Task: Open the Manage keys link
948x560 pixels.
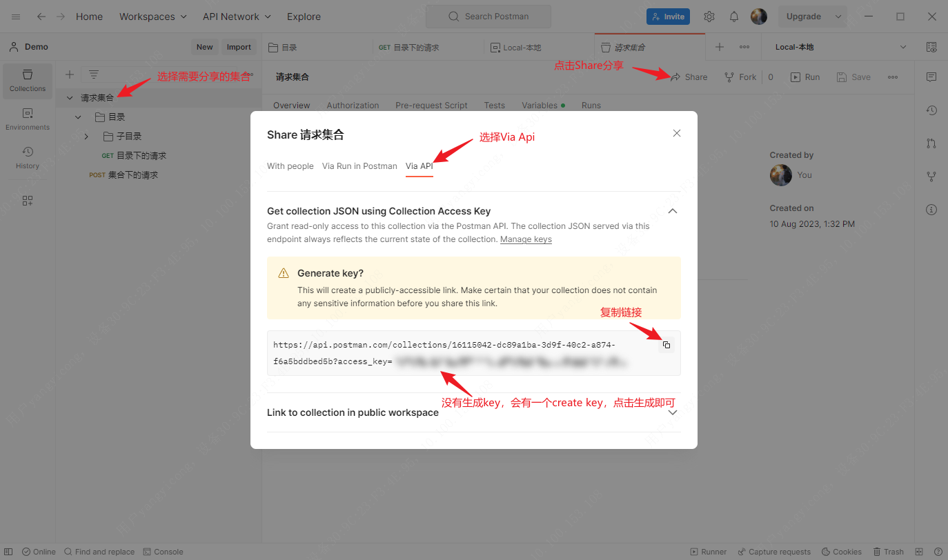Action: (x=526, y=239)
